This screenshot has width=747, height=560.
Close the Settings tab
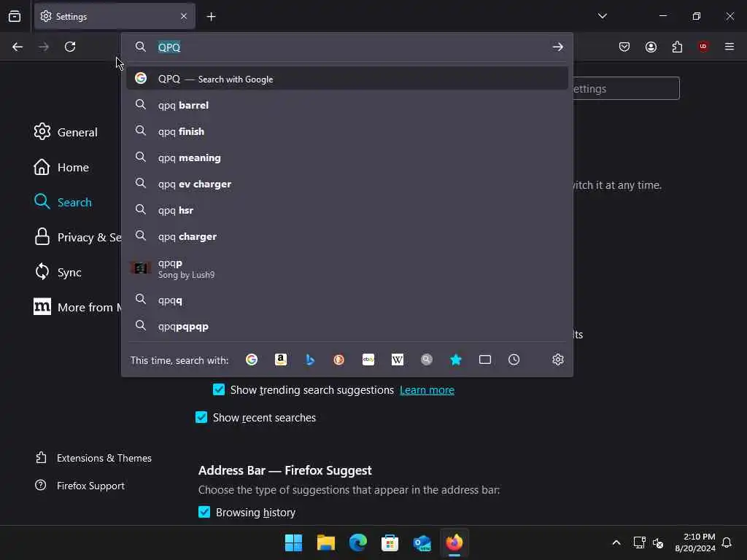click(x=184, y=16)
